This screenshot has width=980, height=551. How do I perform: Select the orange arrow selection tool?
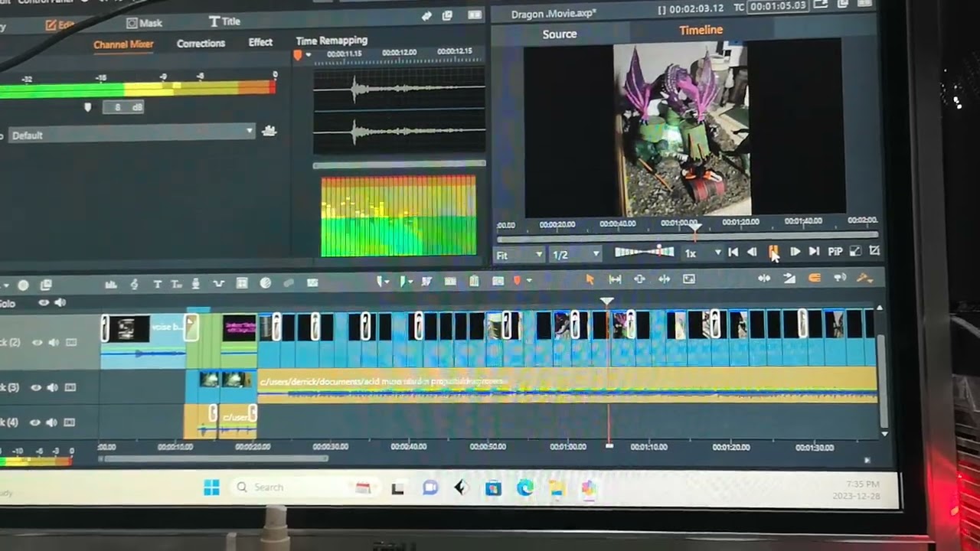[x=590, y=279]
